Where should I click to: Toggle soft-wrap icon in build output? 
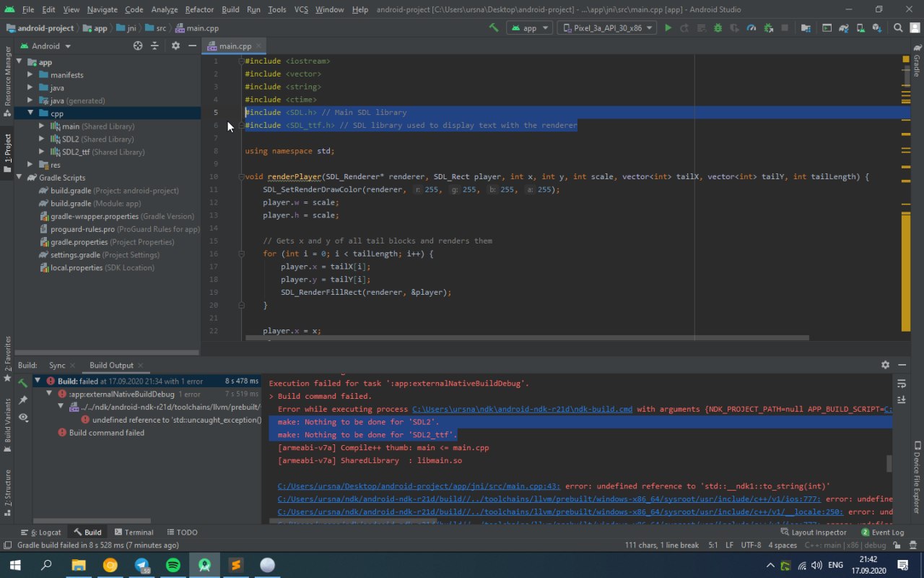click(902, 382)
